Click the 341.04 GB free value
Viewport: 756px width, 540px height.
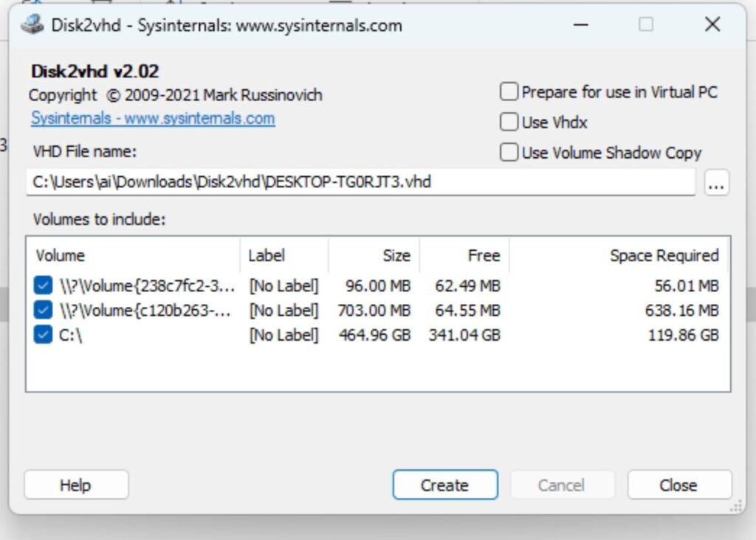click(464, 335)
